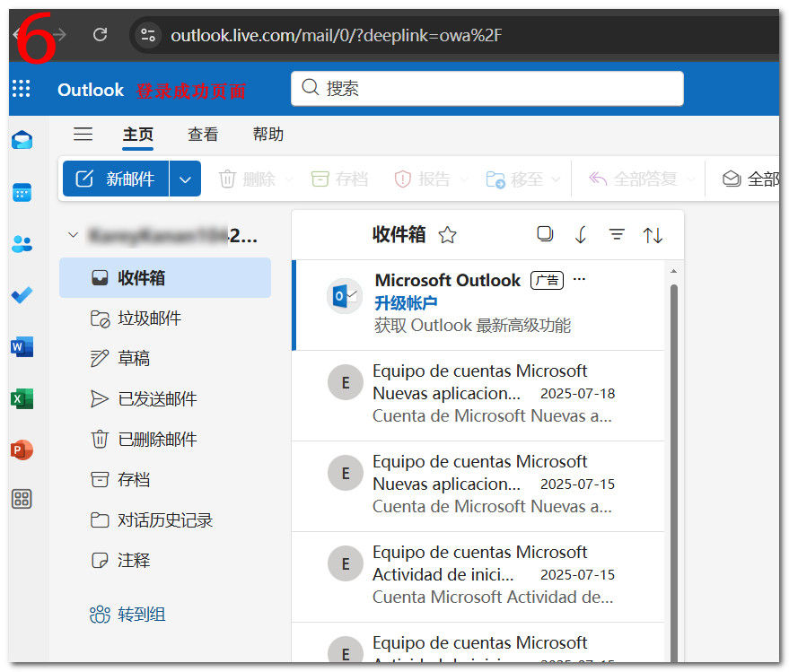Click the 搜索 search box

click(487, 89)
